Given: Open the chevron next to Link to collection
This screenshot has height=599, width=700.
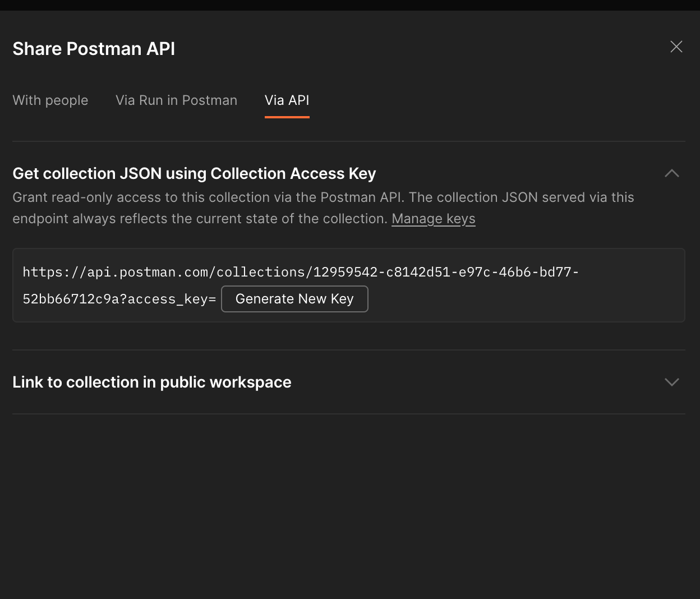Looking at the screenshot, I should tap(671, 382).
